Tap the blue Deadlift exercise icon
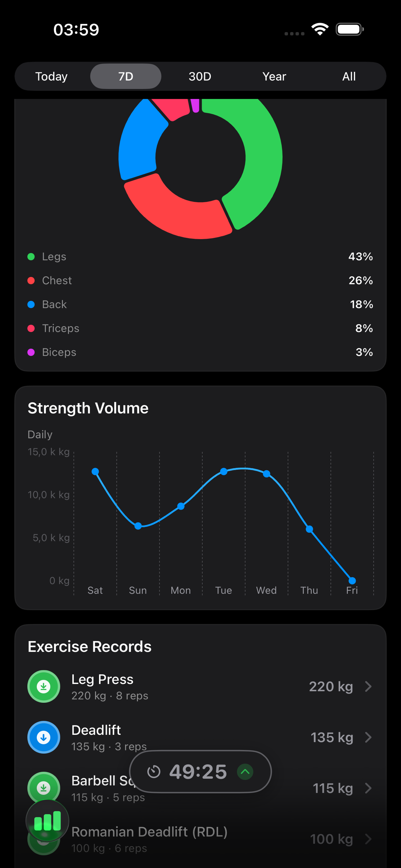Viewport: 401px width, 868px height. point(43,737)
